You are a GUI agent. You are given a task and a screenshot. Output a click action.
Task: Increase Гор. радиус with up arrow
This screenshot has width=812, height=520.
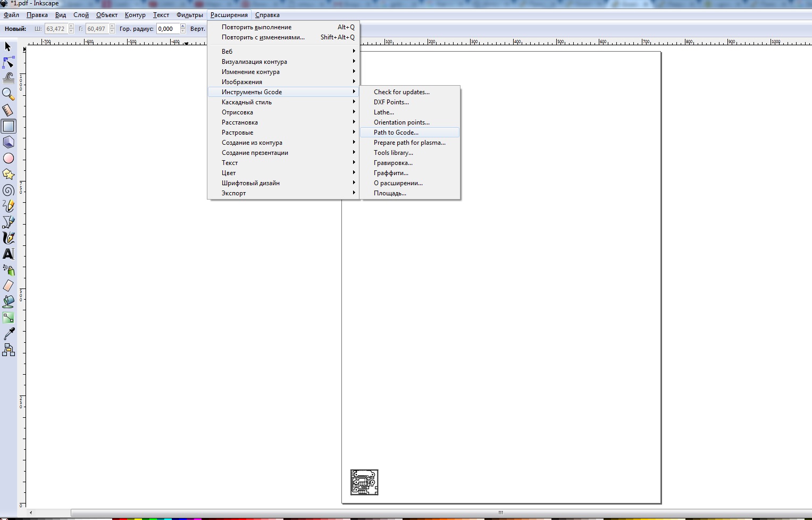pos(183,26)
